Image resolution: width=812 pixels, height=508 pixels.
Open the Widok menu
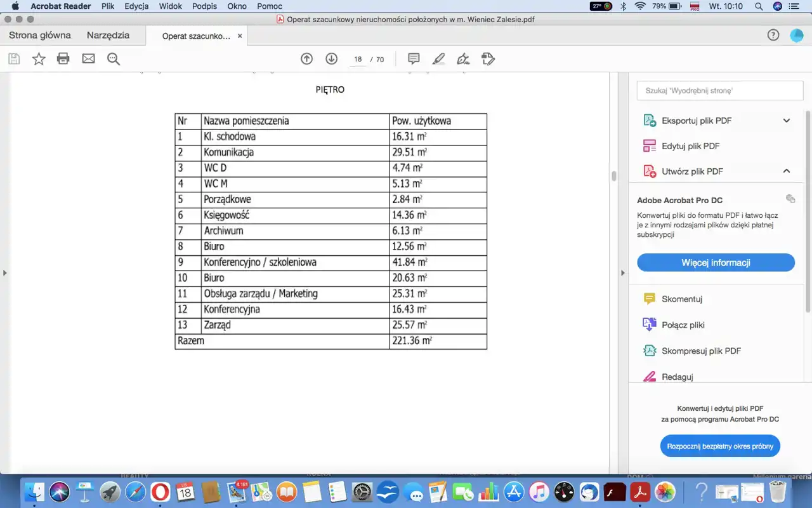171,6
